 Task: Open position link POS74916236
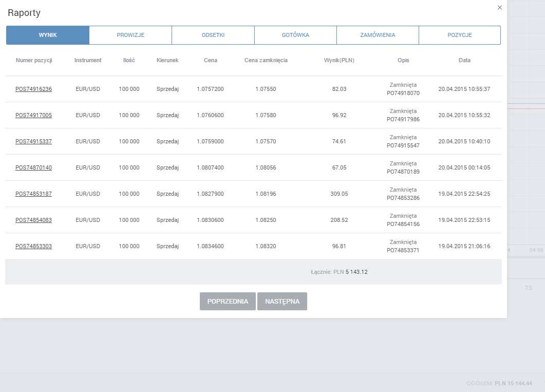[x=33, y=89]
